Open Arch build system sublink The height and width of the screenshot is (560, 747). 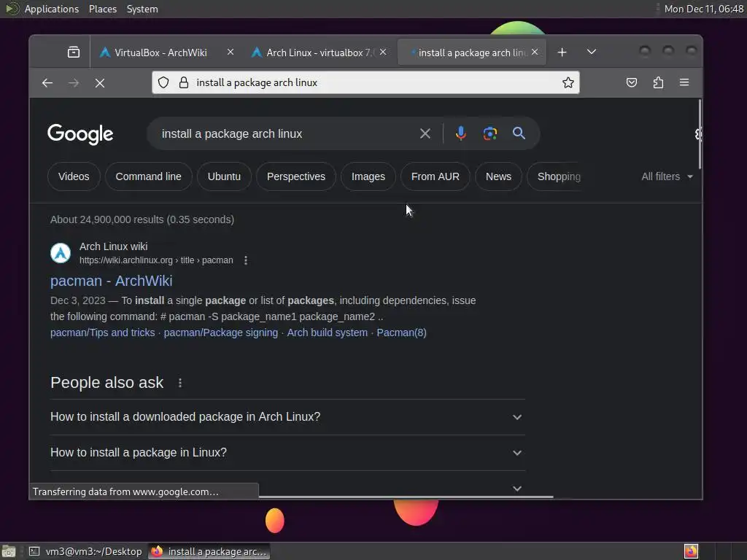pos(328,332)
